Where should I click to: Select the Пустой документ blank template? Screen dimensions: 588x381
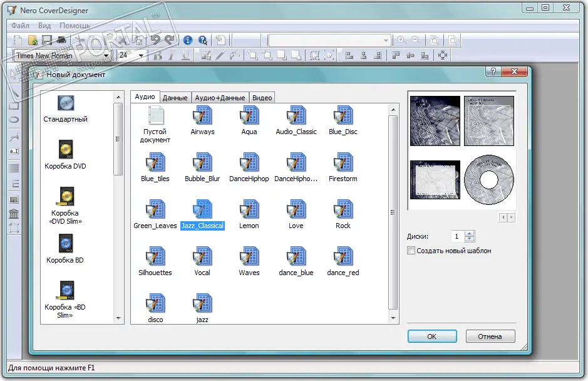(x=155, y=116)
